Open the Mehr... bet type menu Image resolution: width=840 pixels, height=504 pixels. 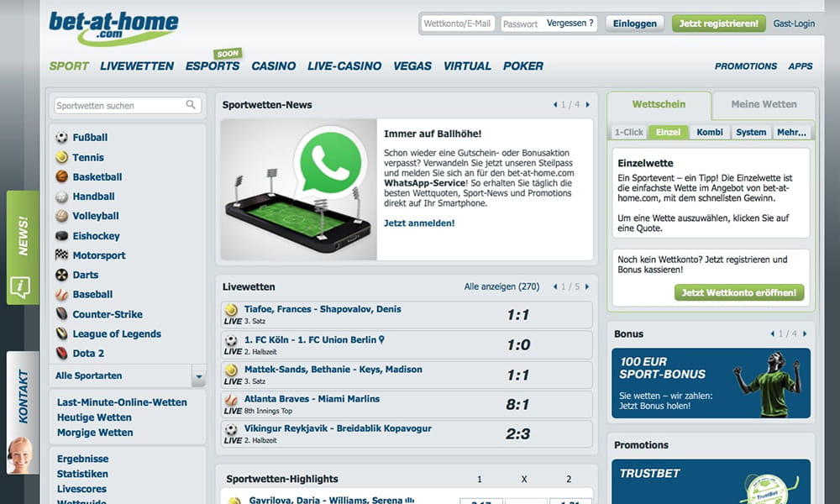tap(791, 132)
